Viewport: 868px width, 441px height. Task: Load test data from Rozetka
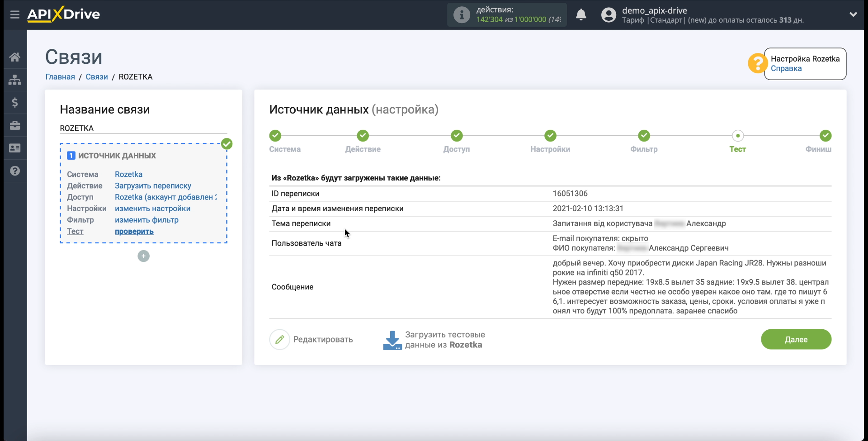tap(444, 340)
